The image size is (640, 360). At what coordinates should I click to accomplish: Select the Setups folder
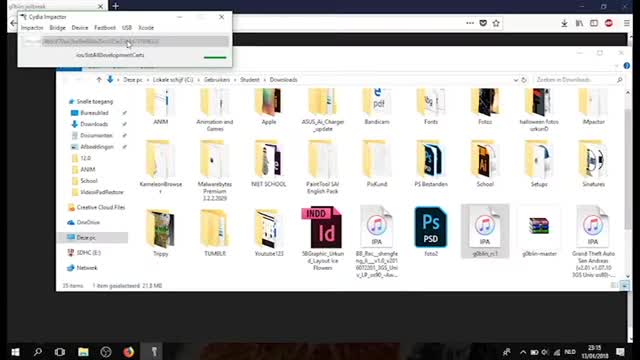539,164
